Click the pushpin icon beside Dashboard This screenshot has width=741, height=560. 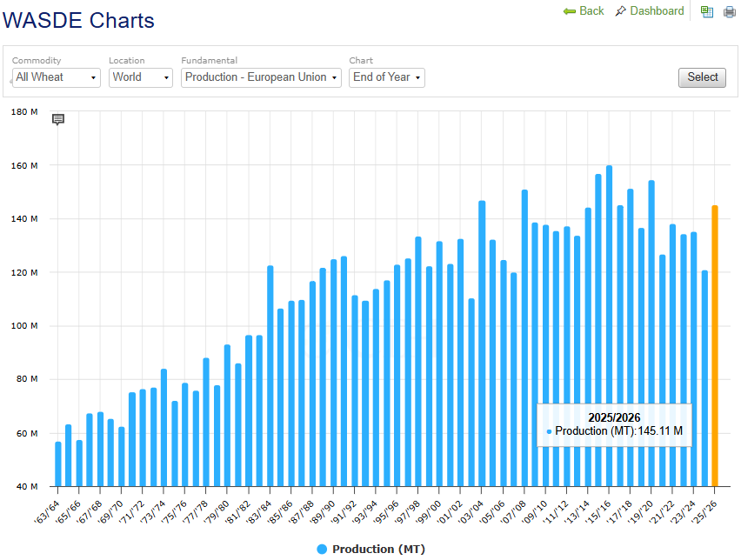point(620,11)
